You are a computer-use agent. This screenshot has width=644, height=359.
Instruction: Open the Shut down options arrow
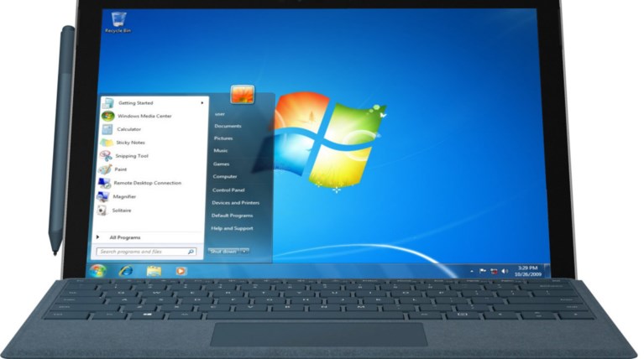tap(245, 251)
